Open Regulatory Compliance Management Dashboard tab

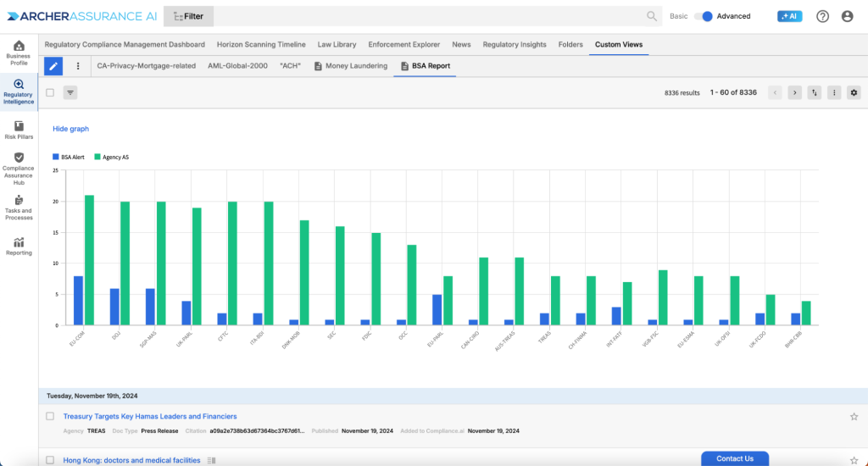pos(125,44)
